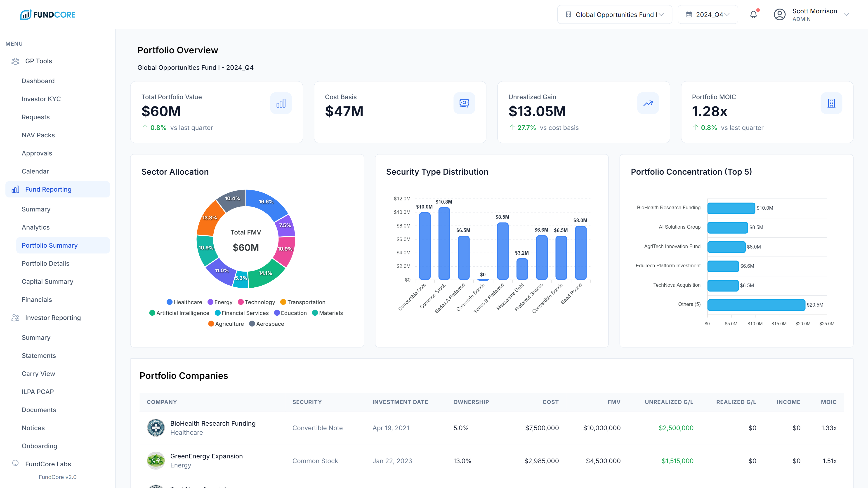Switch to the Analytics page
This screenshot has width=868, height=488.
35,227
